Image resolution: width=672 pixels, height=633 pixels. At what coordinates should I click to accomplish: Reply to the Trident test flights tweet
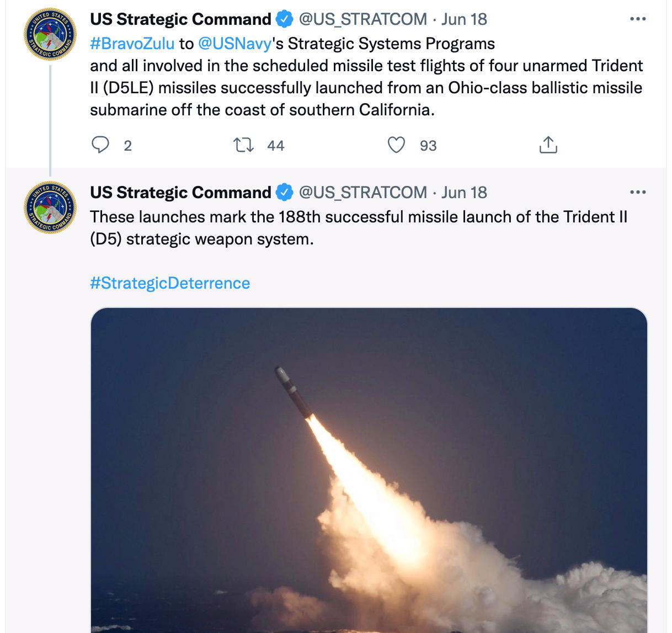(100, 145)
